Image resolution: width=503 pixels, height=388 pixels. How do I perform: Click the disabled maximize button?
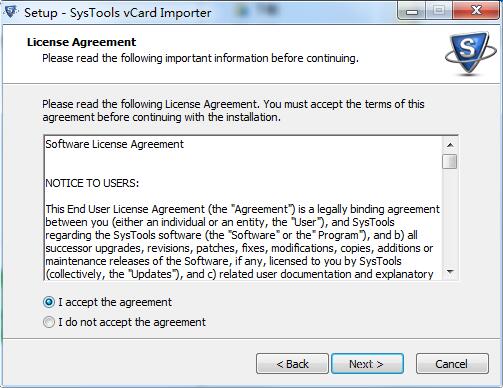(x=439, y=12)
